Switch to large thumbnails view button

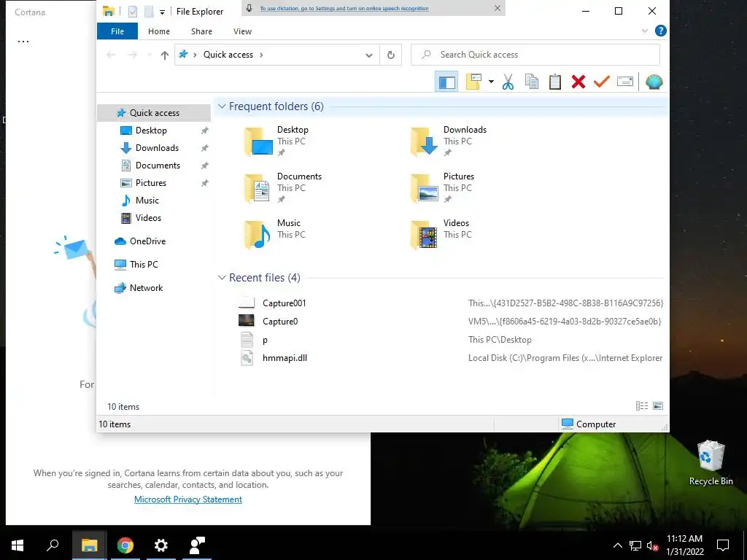click(658, 406)
